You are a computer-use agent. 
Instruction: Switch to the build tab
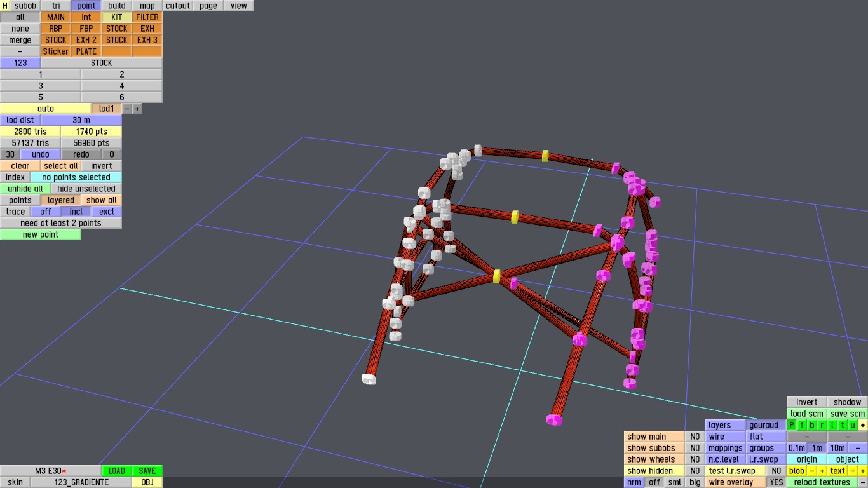pos(117,6)
